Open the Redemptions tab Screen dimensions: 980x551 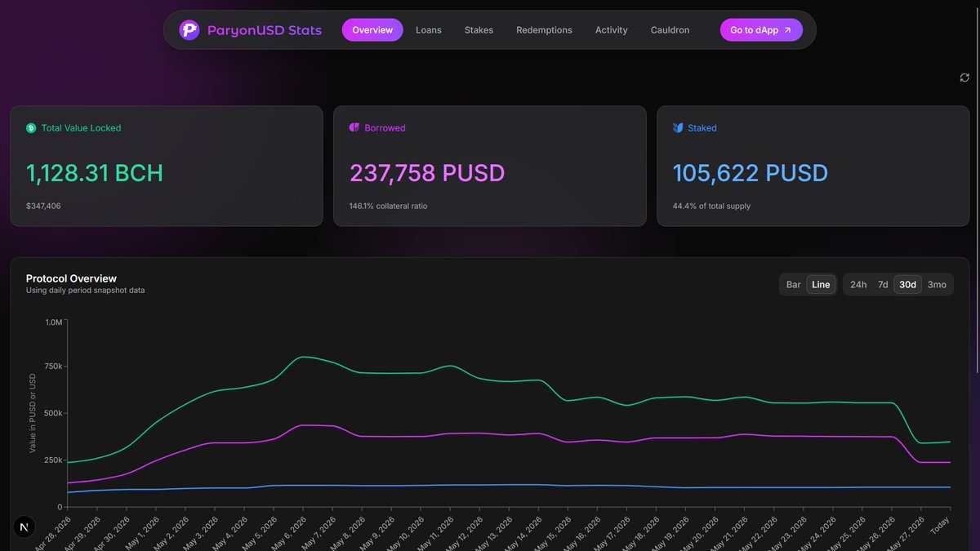tap(544, 30)
